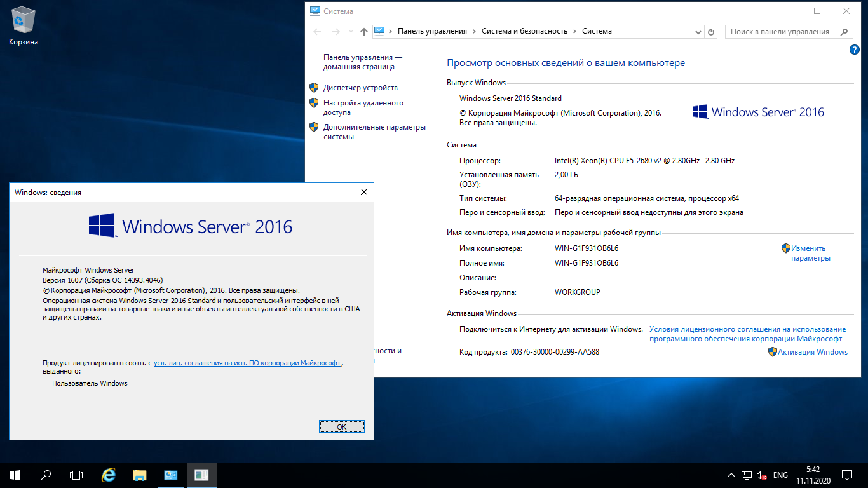Viewport: 868px width, 488px height.
Task: Show hidden tray icons chevron
Action: [x=731, y=475]
